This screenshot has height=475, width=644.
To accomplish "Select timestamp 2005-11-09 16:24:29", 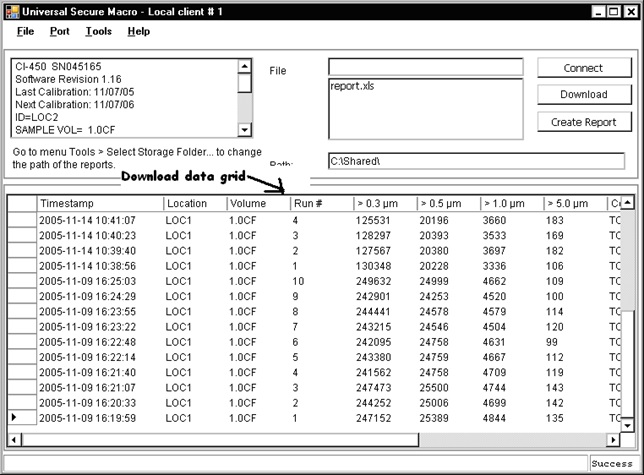I will click(87, 296).
